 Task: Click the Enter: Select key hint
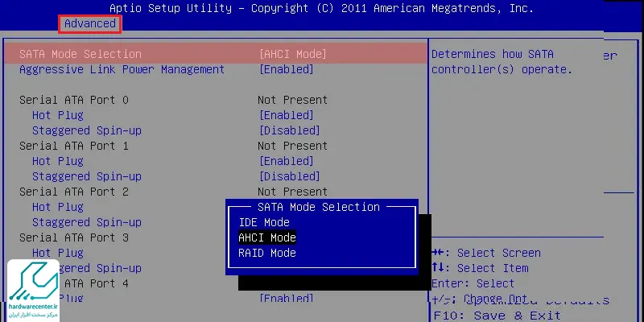(473, 283)
